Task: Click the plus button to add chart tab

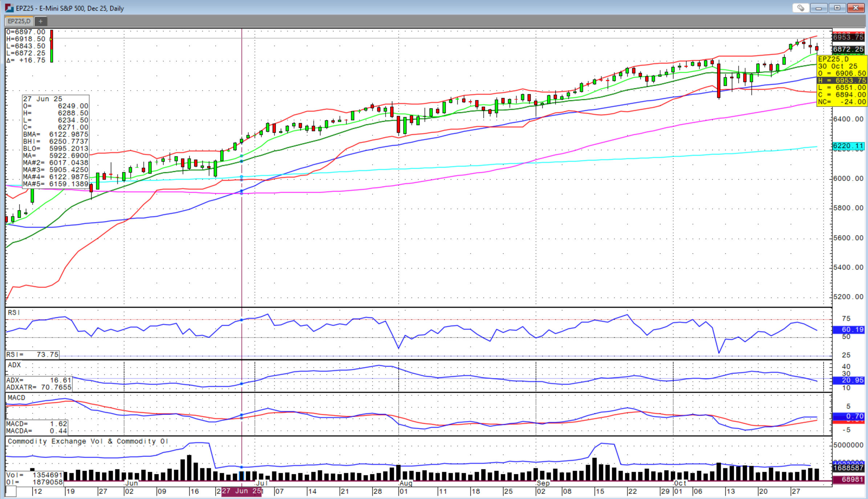Action: [41, 21]
